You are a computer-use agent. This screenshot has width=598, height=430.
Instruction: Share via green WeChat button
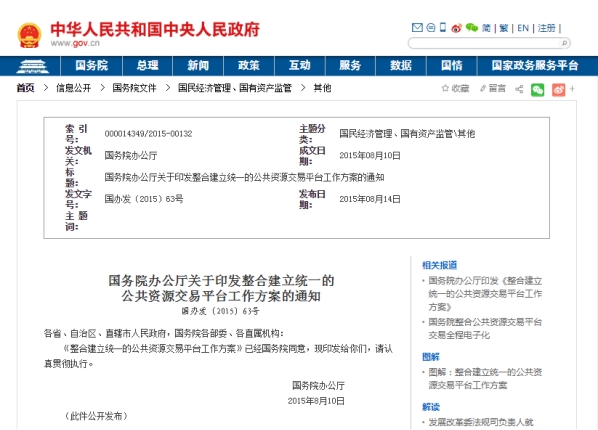click(x=537, y=90)
